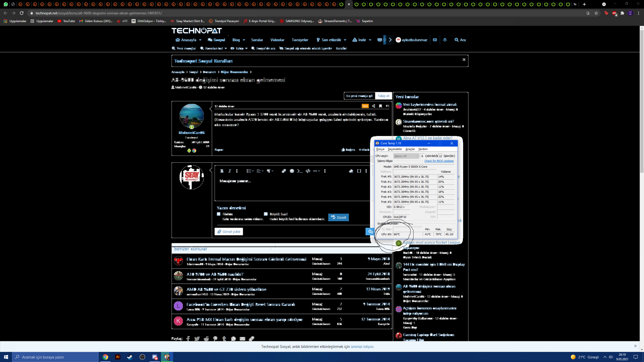
Task: Click the eraser remove-formatting icon
Action: tap(351, 171)
